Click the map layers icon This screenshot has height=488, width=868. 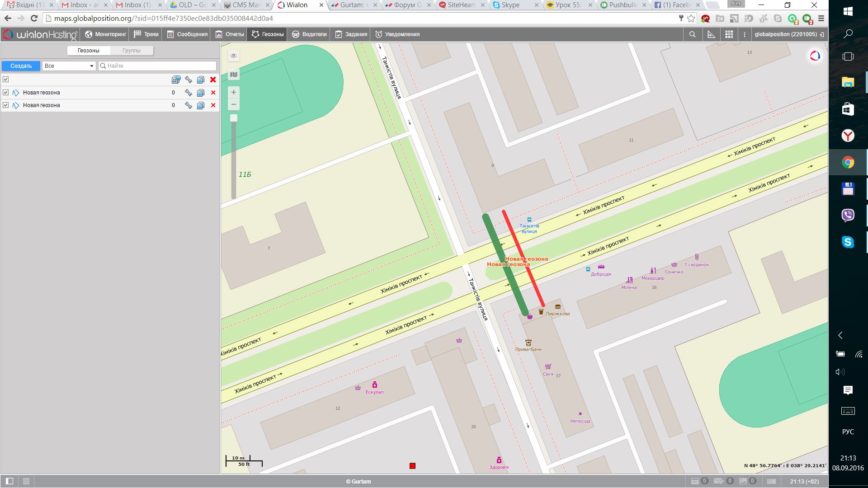coord(234,75)
